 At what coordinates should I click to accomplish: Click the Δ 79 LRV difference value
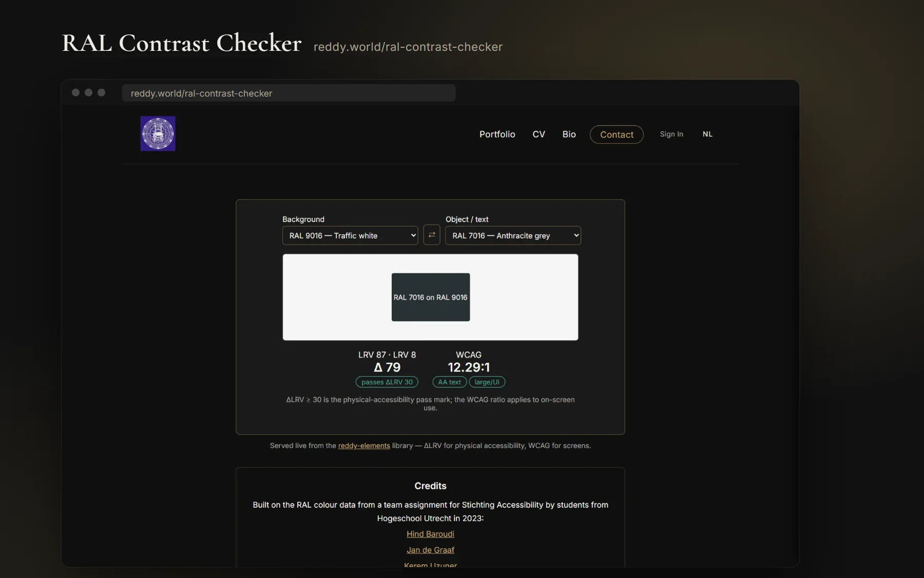pyautogui.click(x=387, y=367)
